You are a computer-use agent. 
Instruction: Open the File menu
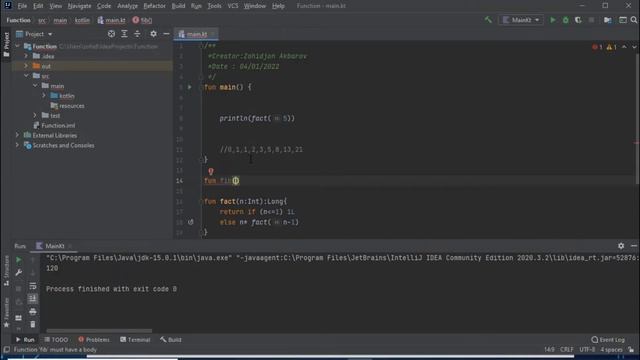[22, 6]
